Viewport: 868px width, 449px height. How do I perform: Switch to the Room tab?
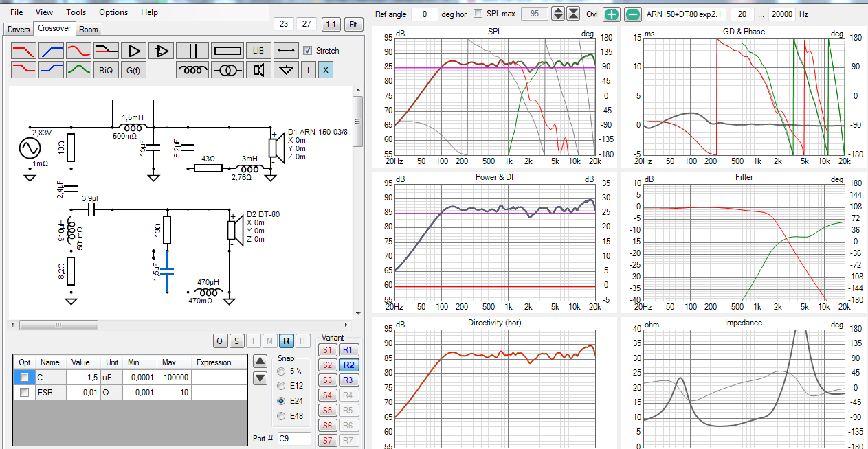coord(89,30)
